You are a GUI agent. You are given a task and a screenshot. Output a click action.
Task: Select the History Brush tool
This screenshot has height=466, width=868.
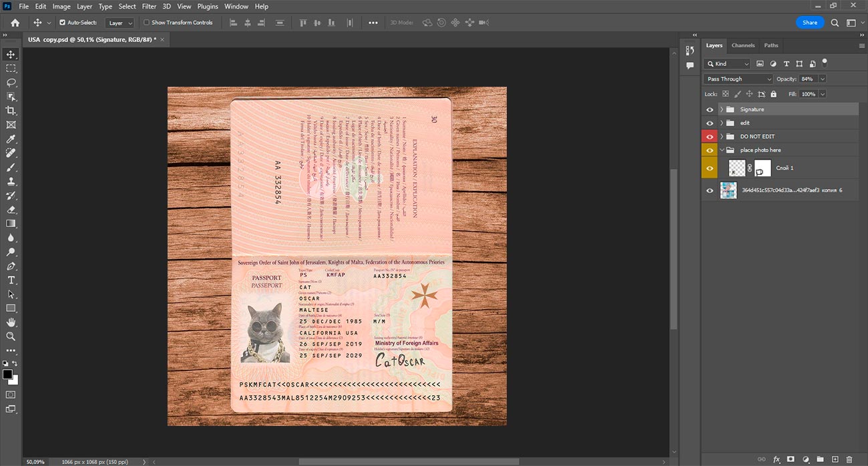[11, 196]
